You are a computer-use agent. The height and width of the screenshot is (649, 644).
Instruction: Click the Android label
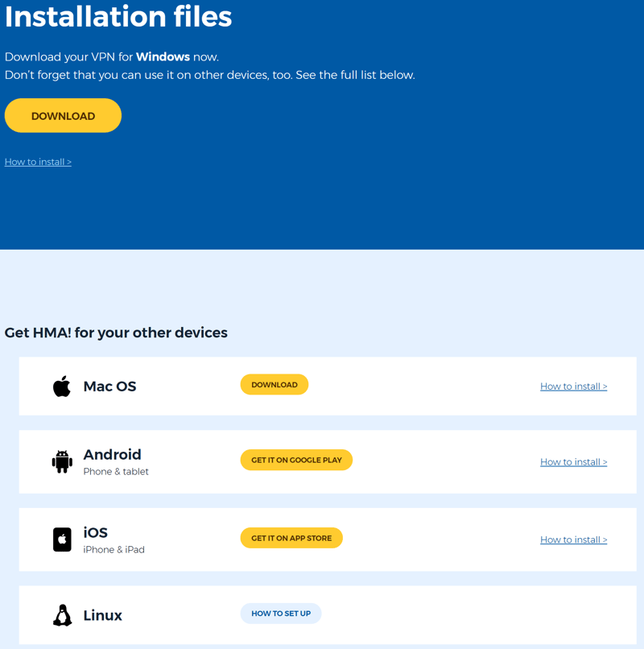tap(112, 454)
